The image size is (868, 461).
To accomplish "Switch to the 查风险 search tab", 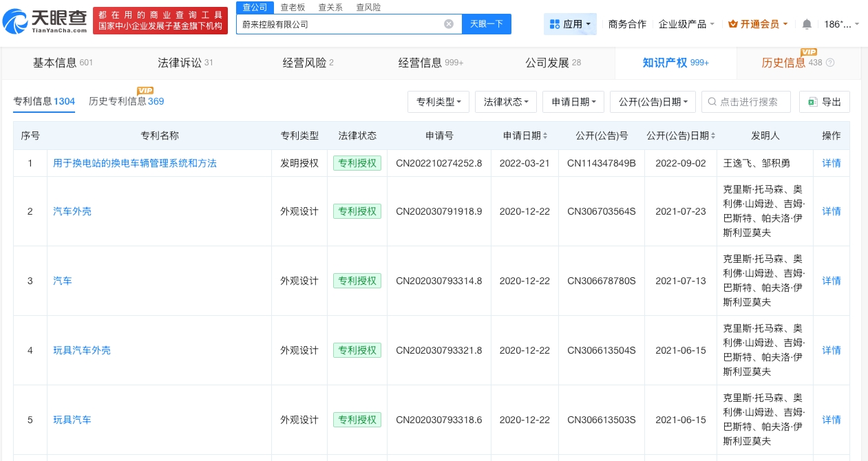I will click(368, 7).
